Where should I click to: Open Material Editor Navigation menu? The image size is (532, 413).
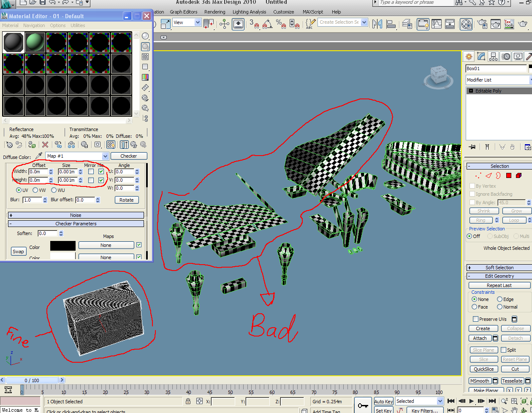[x=34, y=25]
